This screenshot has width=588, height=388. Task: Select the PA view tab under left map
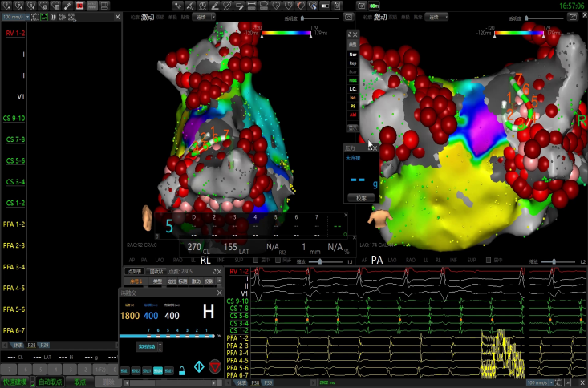[x=144, y=261]
